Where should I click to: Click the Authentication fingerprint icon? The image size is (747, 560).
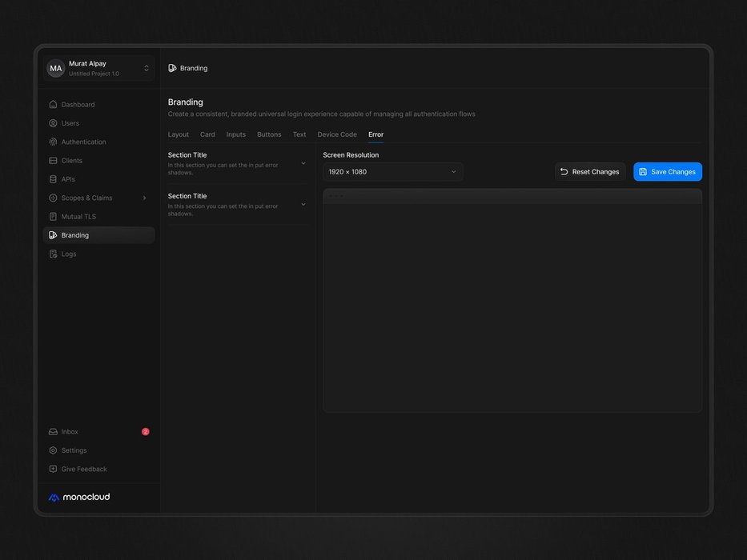tap(53, 142)
